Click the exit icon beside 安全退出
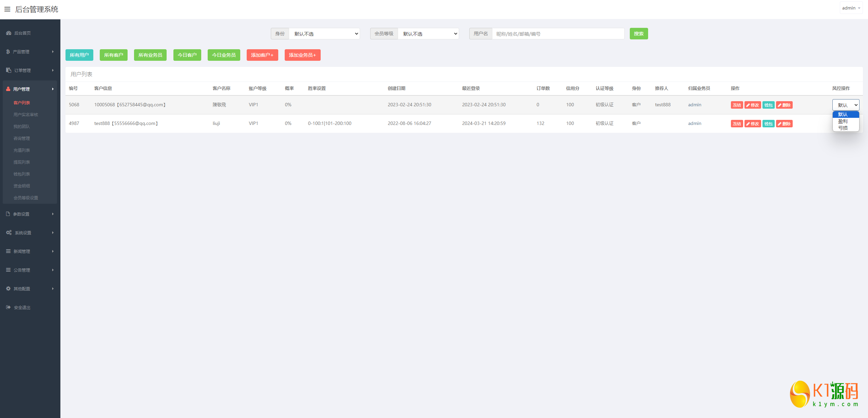Image resolution: width=868 pixels, height=418 pixels. tap(8, 307)
